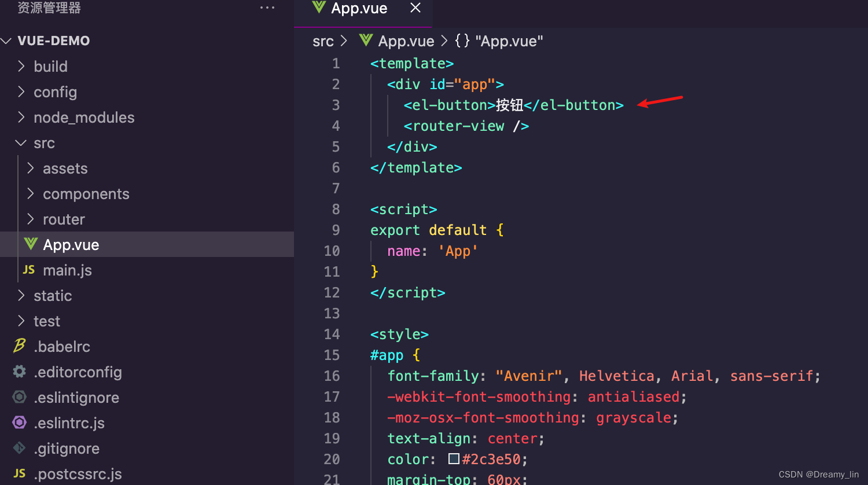Click the opening template tag on line 1
This screenshot has width=868, height=485.
[412, 63]
